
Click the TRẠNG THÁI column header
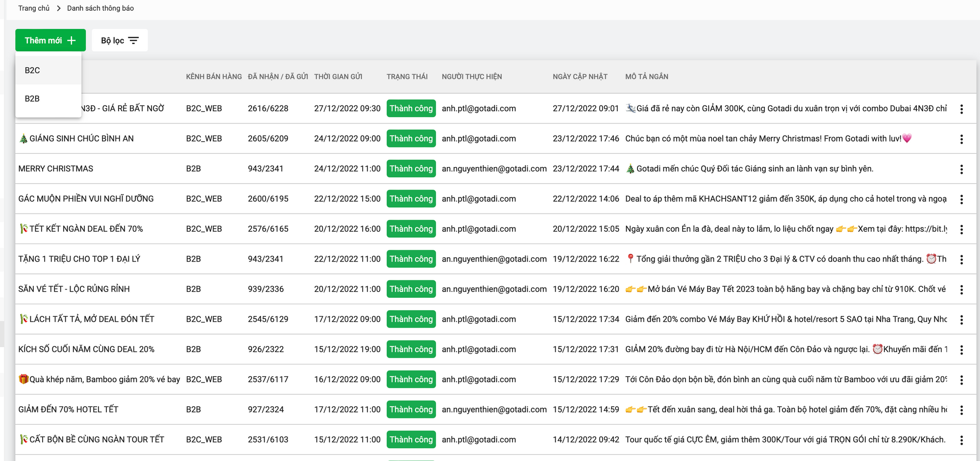point(407,76)
